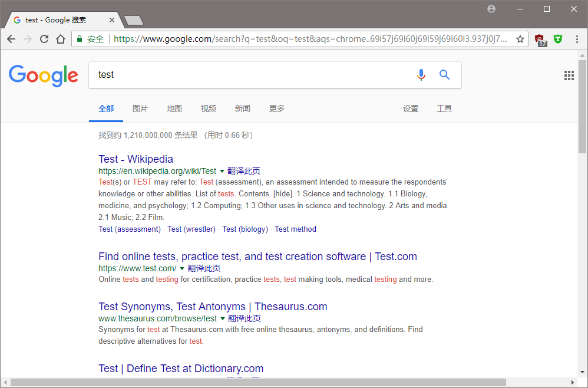
Task: Click the Google favicon on the tab
Action: coord(17,20)
